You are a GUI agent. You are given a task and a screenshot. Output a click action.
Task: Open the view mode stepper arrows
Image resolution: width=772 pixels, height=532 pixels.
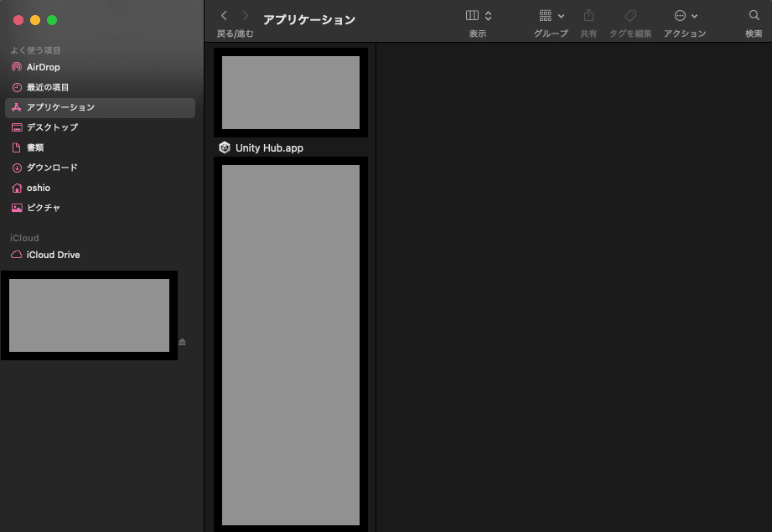tap(489, 16)
